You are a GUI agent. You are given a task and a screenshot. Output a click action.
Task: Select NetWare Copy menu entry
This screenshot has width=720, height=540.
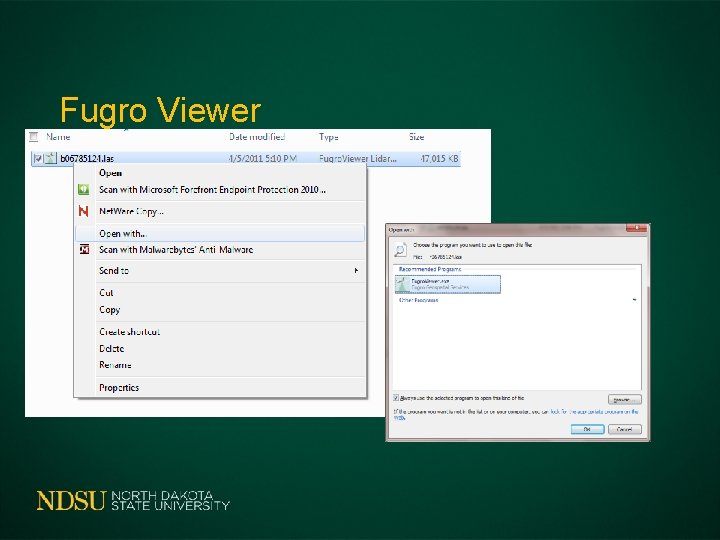131,211
